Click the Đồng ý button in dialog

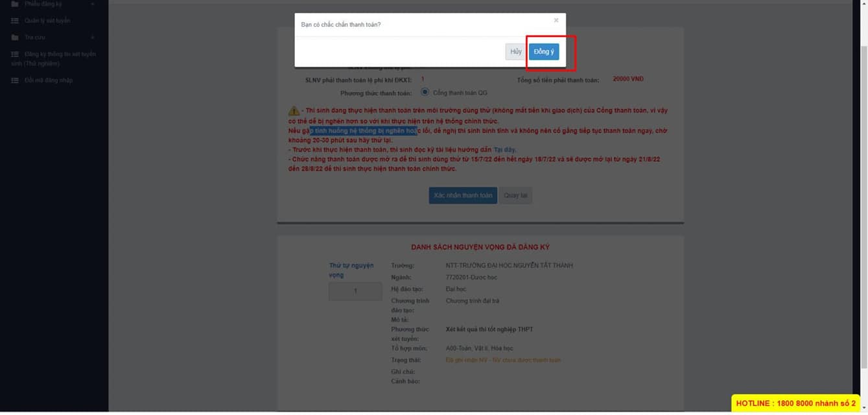(x=543, y=52)
